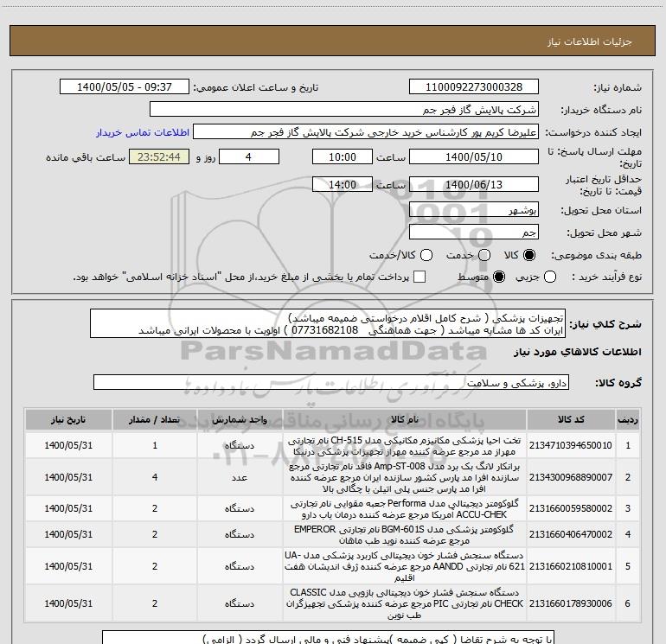
Task: Click product code 2131660059580002
Action: (x=571, y=508)
